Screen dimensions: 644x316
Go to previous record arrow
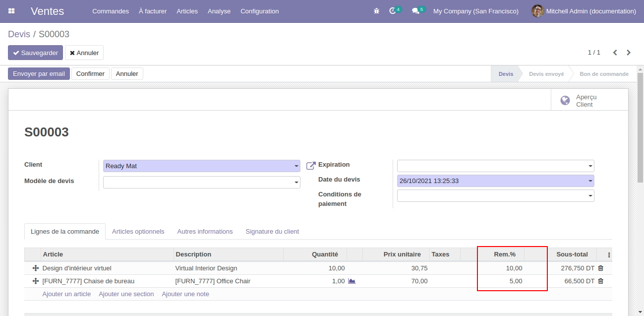coord(615,53)
